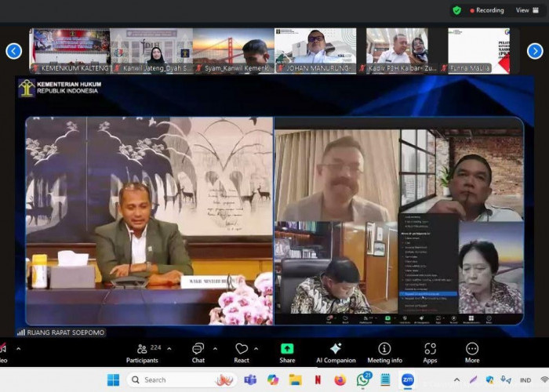Click the More options icon
Image resolution: width=549 pixels, height=392 pixels.
click(x=471, y=353)
